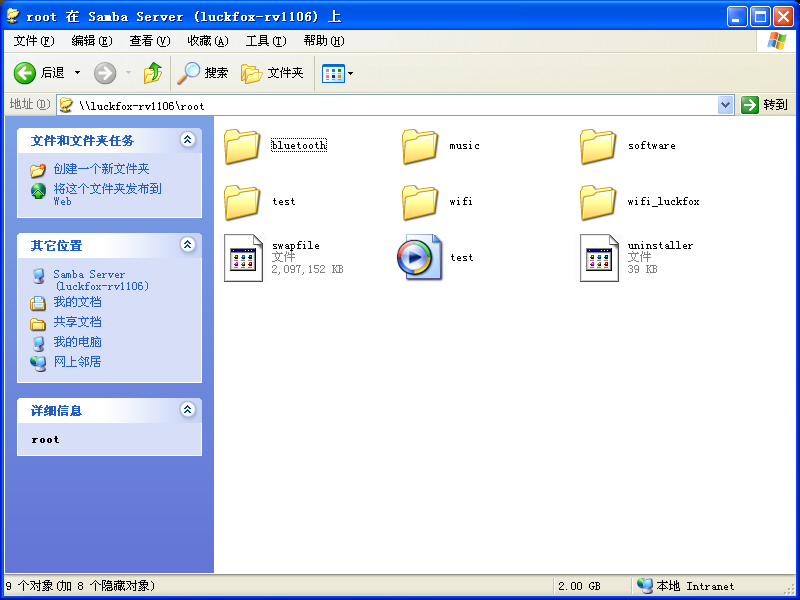The image size is (800, 600).
Task: Click the 网上邻居 network icon
Action: point(38,363)
